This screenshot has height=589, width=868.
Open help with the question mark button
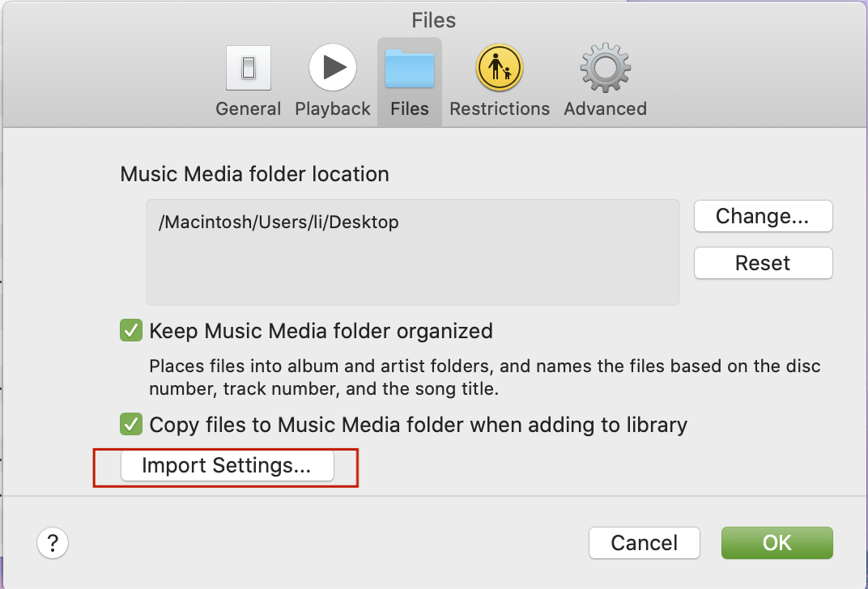point(53,542)
